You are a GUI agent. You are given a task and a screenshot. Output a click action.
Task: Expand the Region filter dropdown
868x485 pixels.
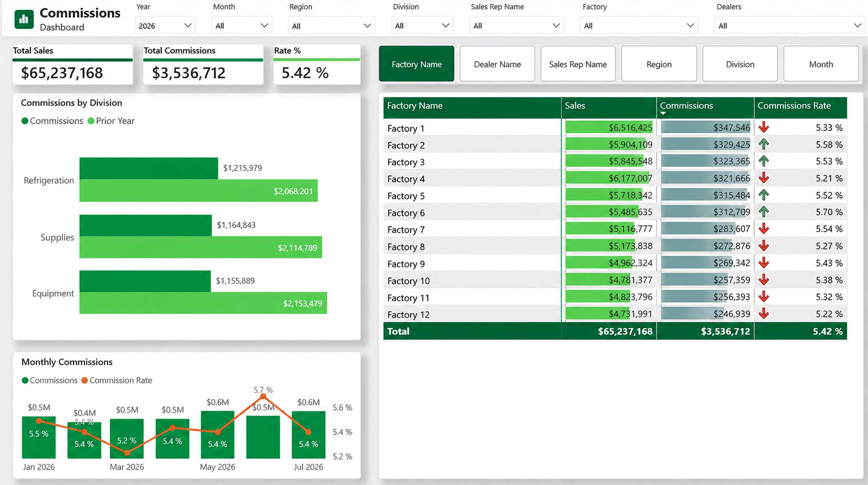coord(331,25)
